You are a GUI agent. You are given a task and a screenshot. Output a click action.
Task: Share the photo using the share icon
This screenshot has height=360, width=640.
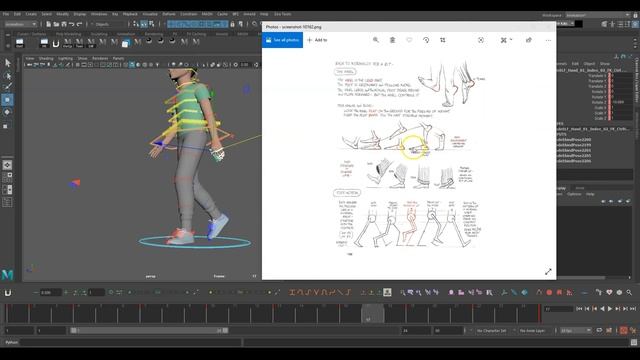tap(529, 40)
